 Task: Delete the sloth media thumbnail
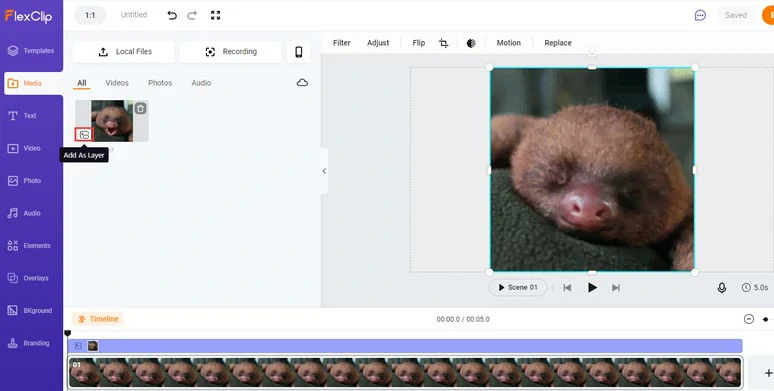(x=140, y=109)
